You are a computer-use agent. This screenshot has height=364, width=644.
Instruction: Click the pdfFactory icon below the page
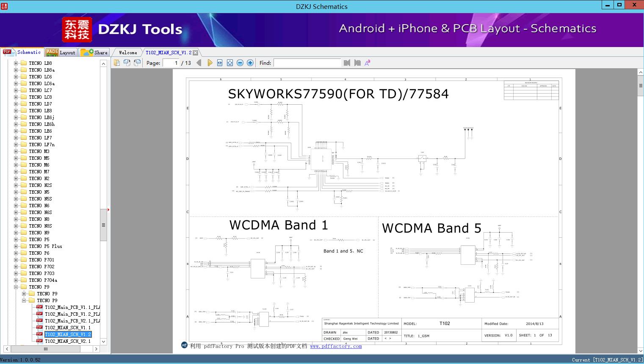pos(184,345)
